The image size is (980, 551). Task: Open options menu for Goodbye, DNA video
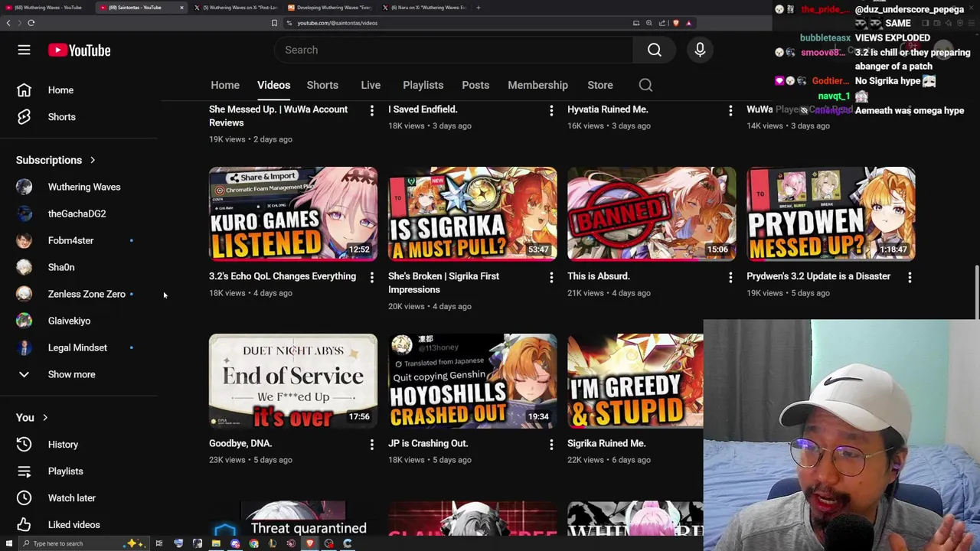click(372, 444)
